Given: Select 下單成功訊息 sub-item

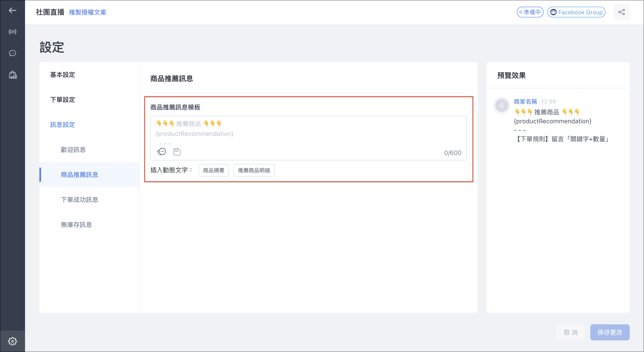Looking at the screenshot, I should tap(80, 199).
